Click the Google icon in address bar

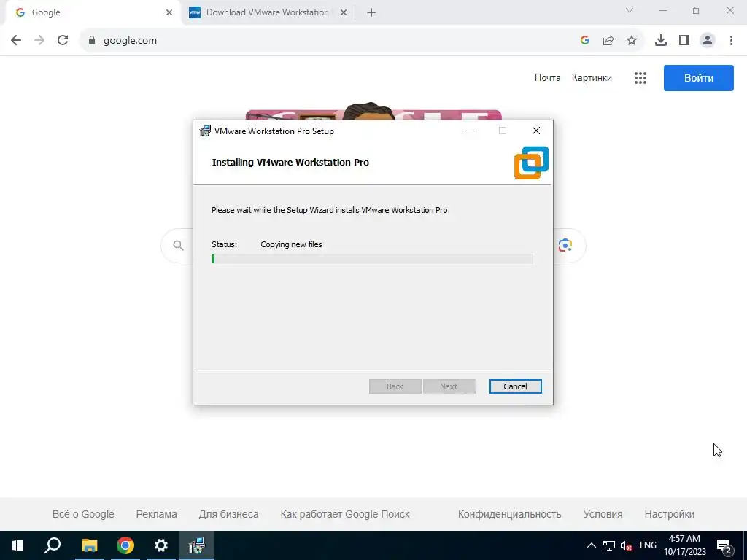click(585, 41)
